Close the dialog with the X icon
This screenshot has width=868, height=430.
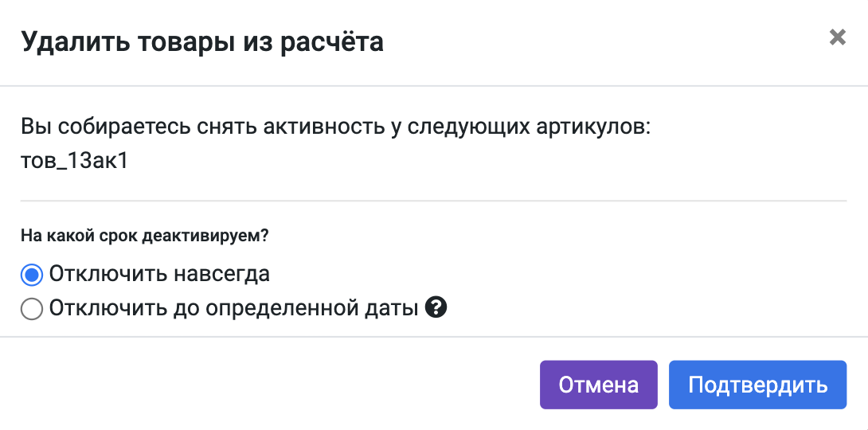pyautogui.click(x=837, y=37)
